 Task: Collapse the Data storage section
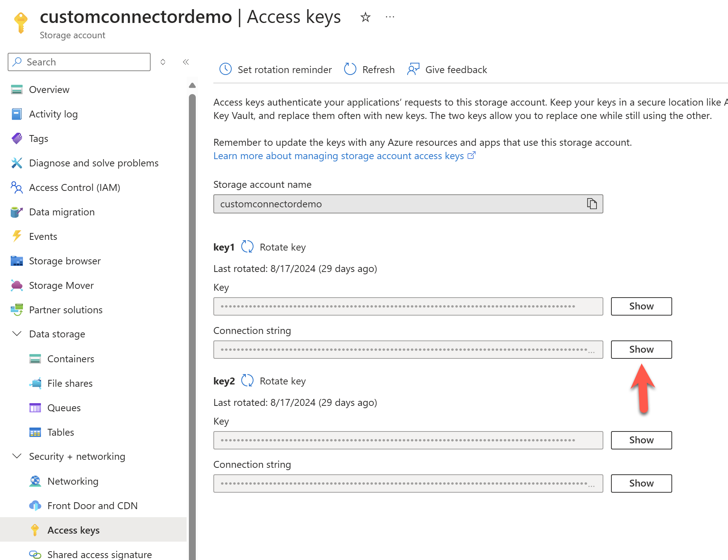17,334
